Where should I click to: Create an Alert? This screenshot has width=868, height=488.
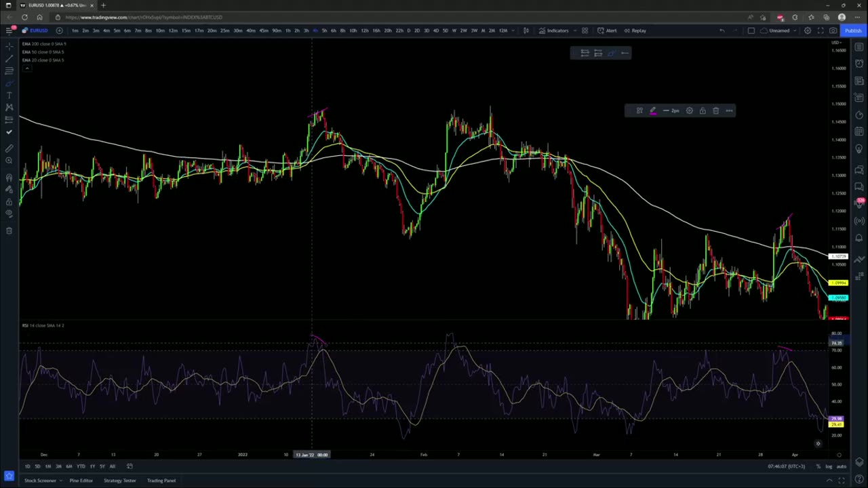coord(608,30)
